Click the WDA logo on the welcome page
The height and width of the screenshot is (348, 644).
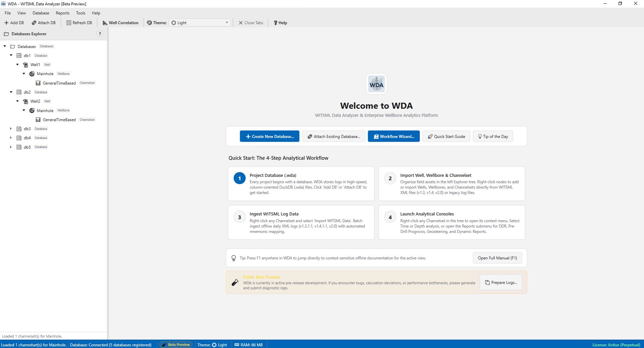[x=376, y=84]
